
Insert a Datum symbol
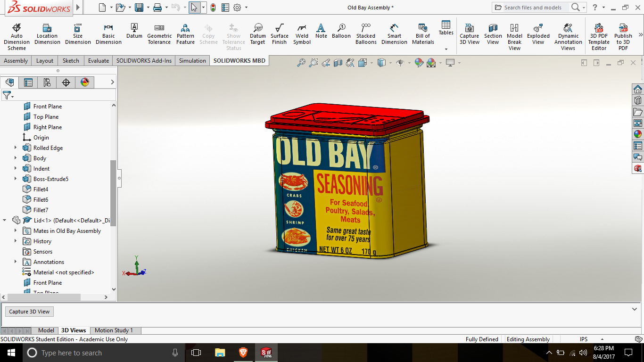[x=134, y=31]
